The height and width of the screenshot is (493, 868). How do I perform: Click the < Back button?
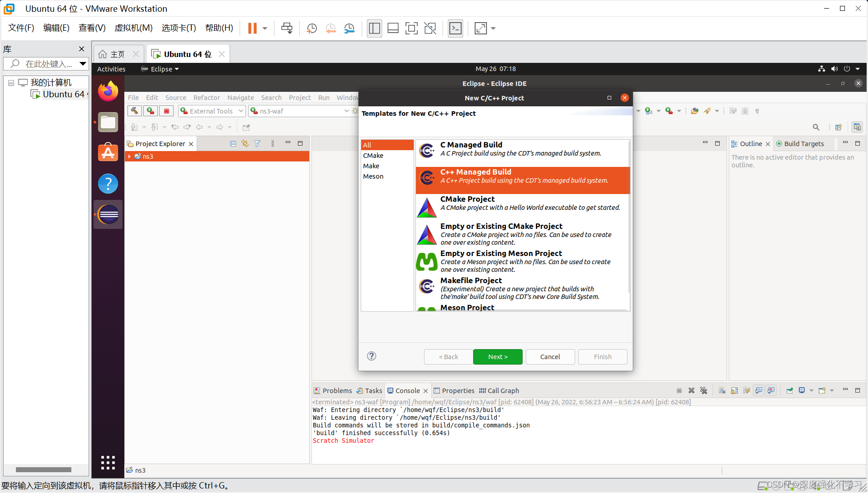[448, 357]
